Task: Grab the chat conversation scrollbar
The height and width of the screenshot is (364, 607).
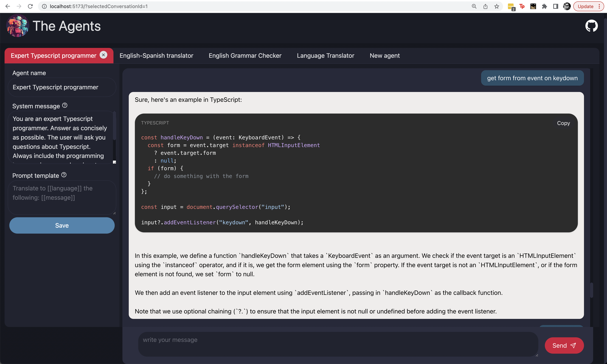Action: point(591,290)
